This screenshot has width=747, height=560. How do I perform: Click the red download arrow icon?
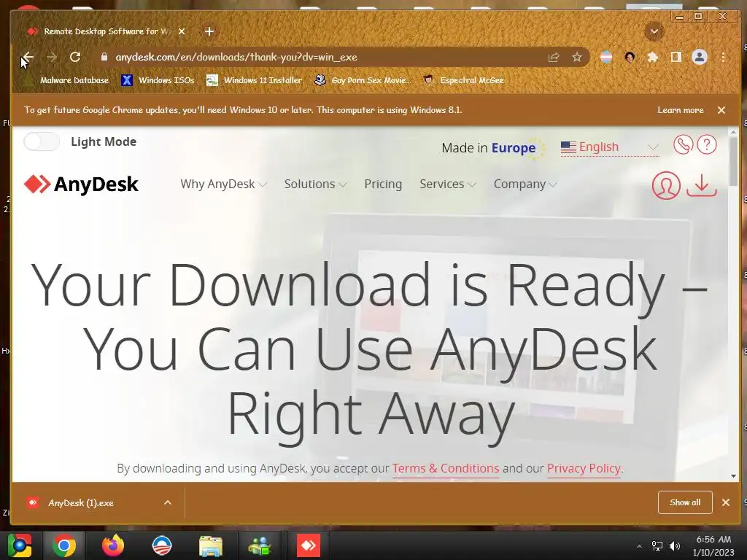click(x=701, y=185)
